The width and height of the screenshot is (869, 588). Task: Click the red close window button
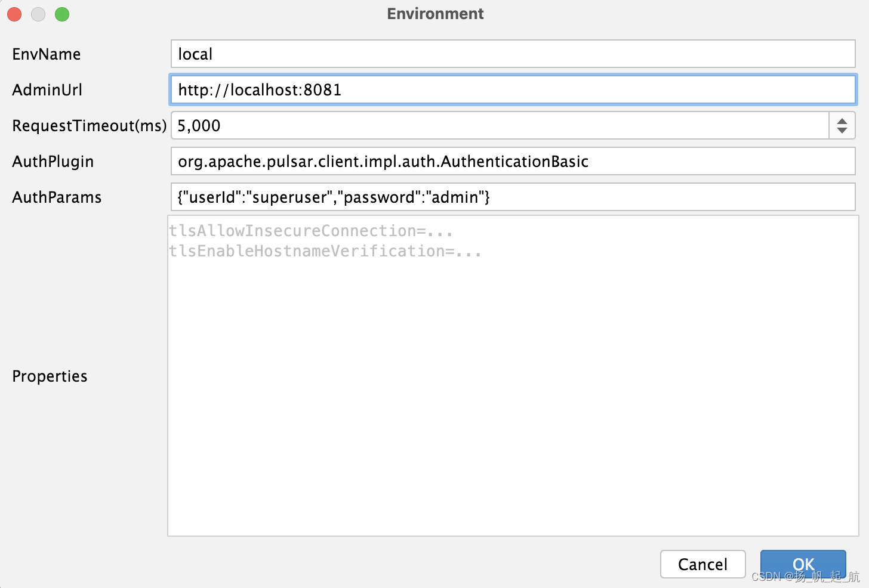pos(14,14)
